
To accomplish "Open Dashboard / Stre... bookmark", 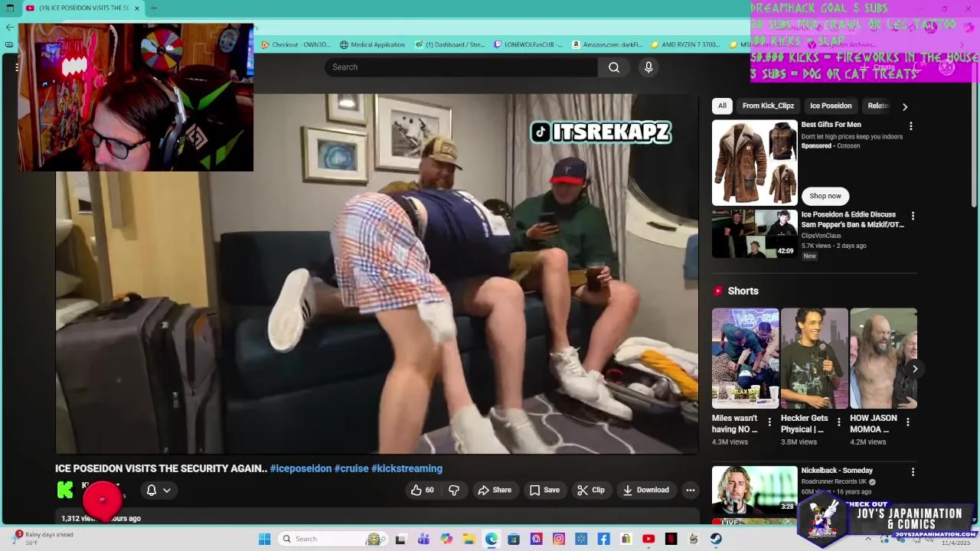I will pyautogui.click(x=450, y=44).
